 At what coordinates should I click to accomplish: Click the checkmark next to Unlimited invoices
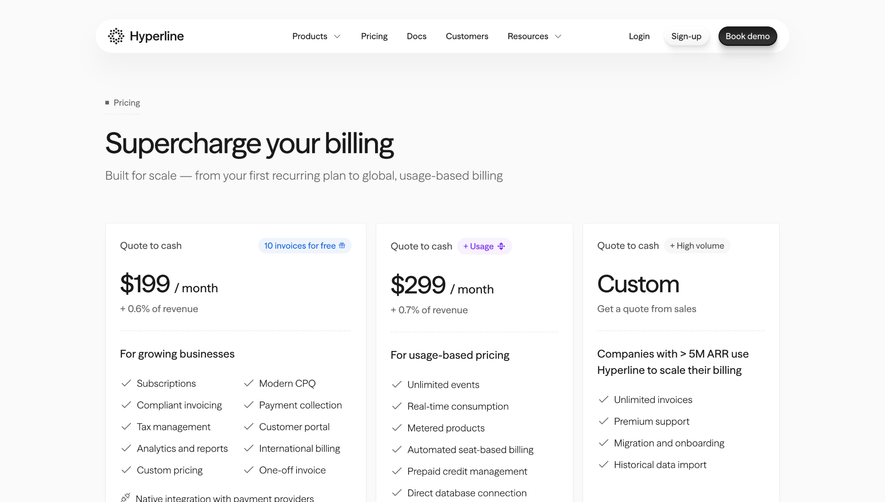coord(603,399)
